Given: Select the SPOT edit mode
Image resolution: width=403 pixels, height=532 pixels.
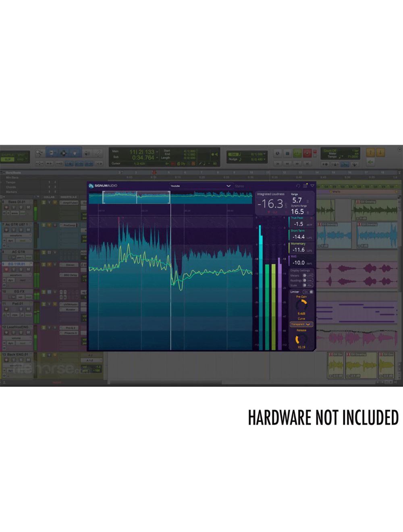Looking at the screenshot, I should (21, 154).
